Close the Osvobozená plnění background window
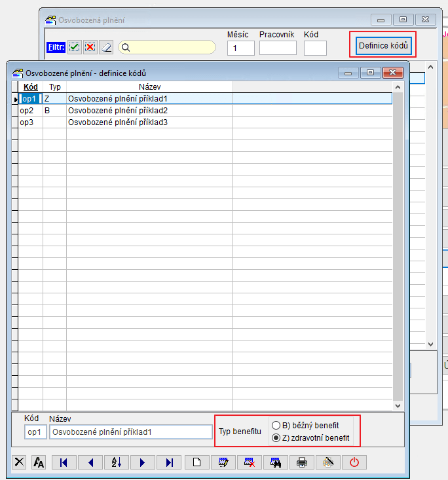448x480 pixels. click(425, 20)
